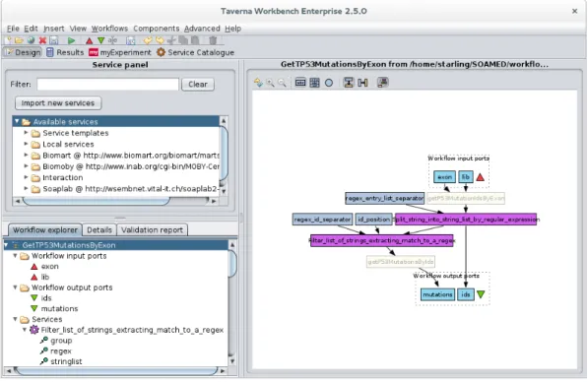Expand the Local services folder
The image size is (588, 382).
[26, 144]
